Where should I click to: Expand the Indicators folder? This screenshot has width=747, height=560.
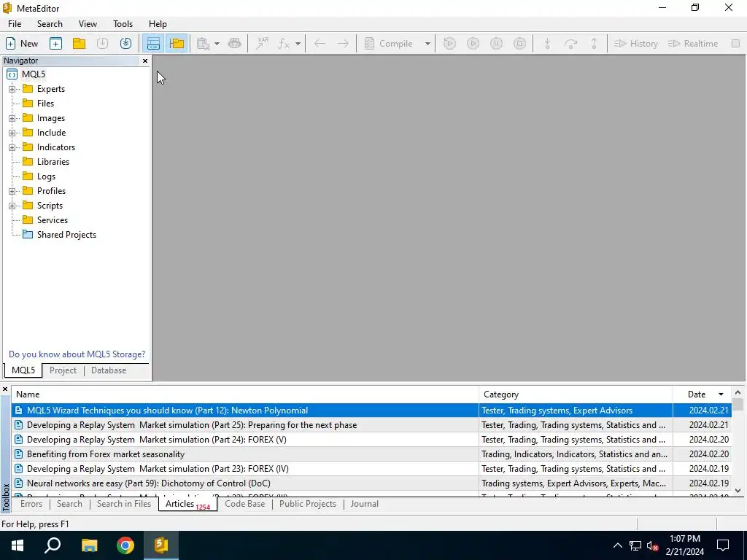point(12,147)
